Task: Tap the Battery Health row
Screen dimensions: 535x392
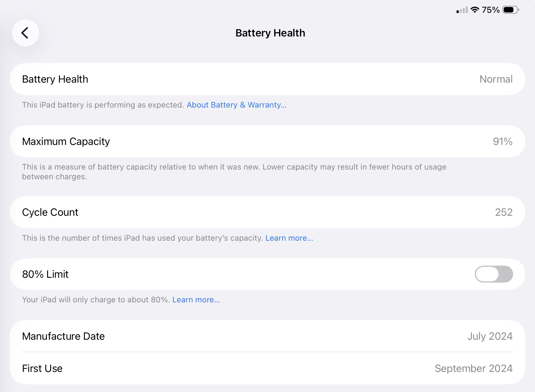Action: pyautogui.click(x=267, y=79)
